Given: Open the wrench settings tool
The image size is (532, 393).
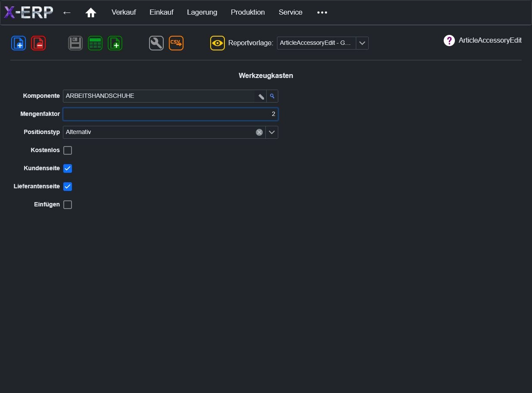Looking at the screenshot, I should coord(156,43).
